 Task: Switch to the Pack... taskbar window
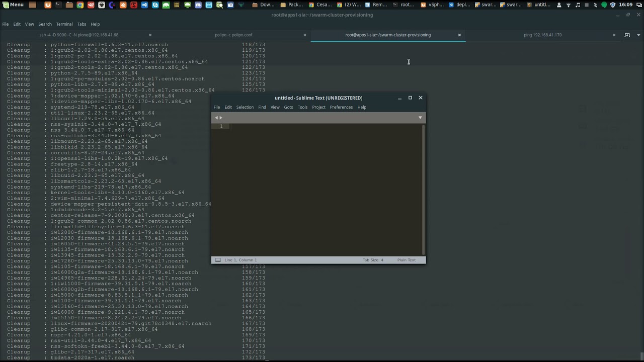291,5
